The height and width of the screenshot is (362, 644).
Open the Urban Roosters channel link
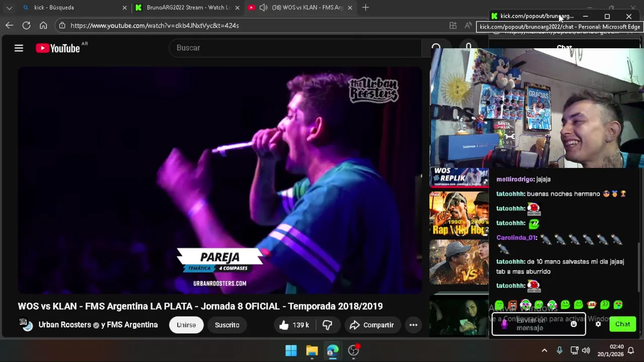click(x=64, y=325)
